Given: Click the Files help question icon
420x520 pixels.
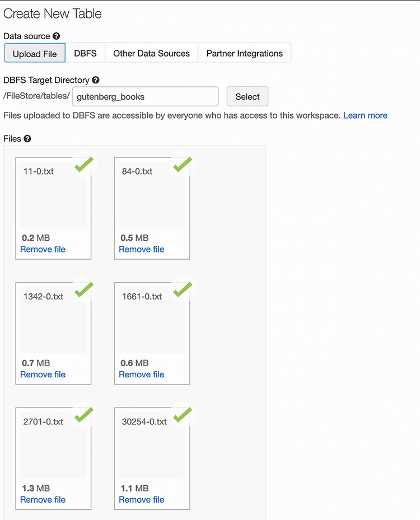Looking at the screenshot, I should tap(27, 138).
